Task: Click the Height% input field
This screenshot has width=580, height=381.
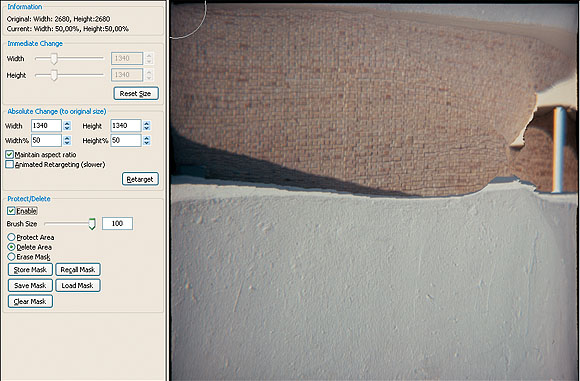Action: point(126,141)
